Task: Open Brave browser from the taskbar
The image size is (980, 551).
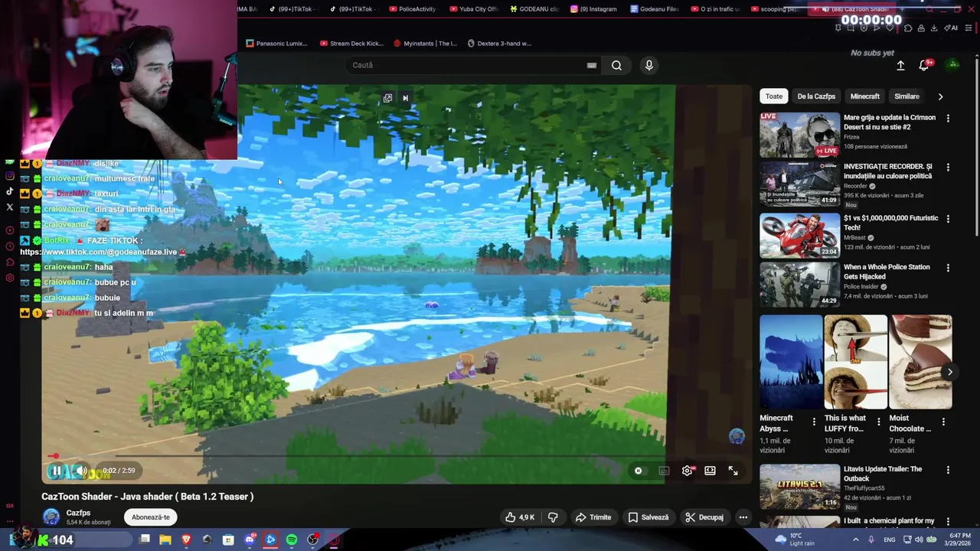Action: pos(186,540)
